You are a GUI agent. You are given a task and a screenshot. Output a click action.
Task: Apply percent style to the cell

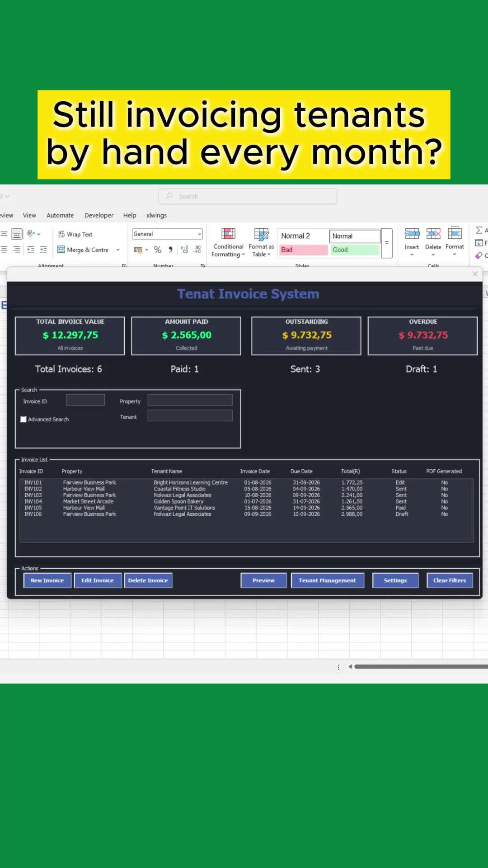158,250
